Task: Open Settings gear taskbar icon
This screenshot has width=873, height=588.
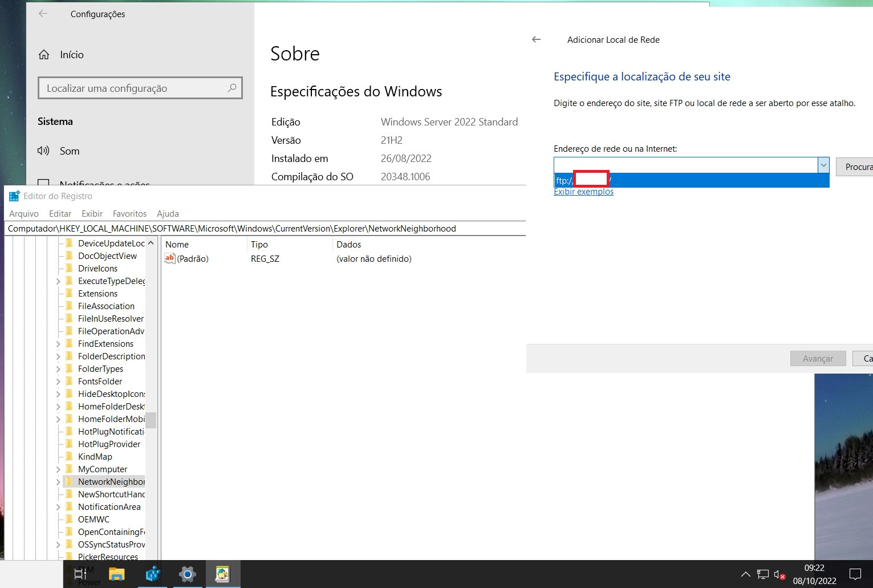Action: pos(187,574)
